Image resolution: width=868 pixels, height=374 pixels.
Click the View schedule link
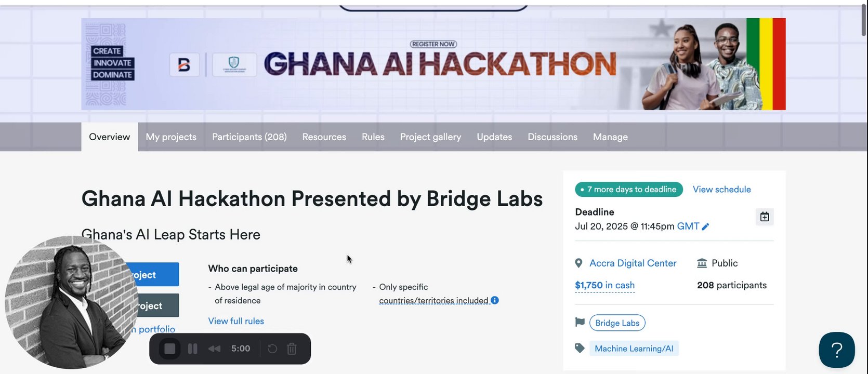coord(721,190)
